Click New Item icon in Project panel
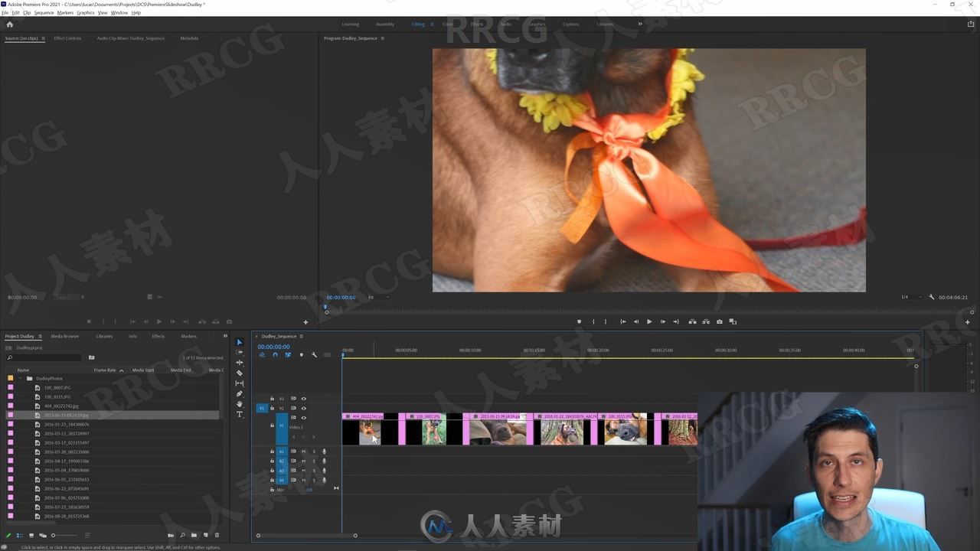 [205, 536]
